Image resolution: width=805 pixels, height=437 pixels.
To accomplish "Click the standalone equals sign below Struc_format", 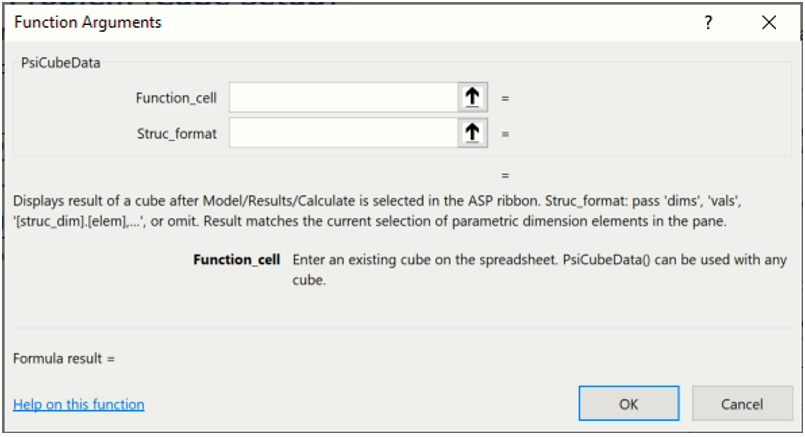I will click(505, 175).
